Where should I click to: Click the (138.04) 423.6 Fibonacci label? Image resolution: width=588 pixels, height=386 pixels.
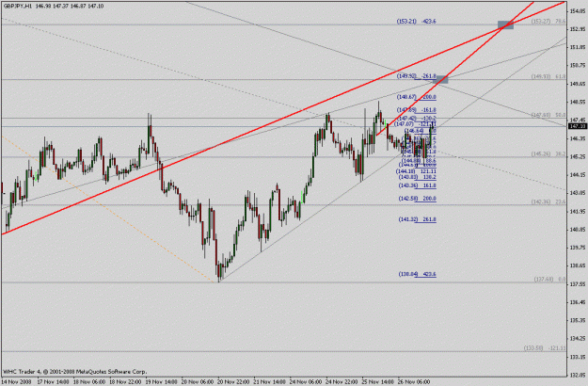coord(417,274)
